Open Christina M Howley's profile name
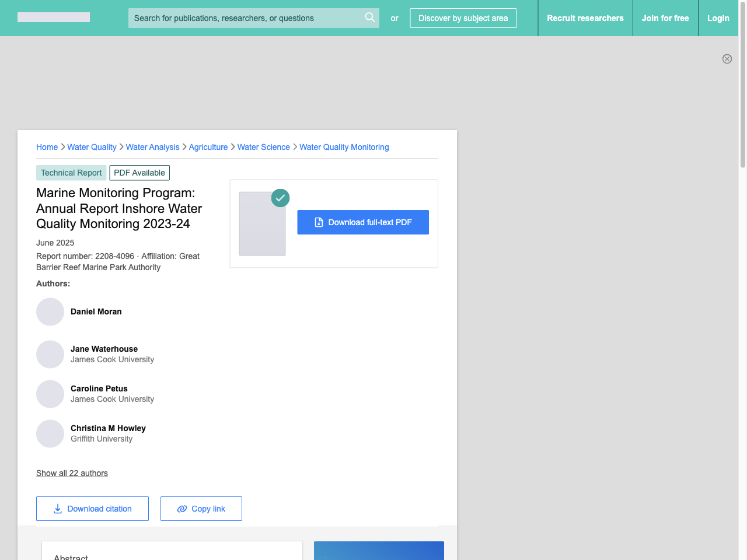747x560 pixels. pyautogui.click(x=109, y=428)
